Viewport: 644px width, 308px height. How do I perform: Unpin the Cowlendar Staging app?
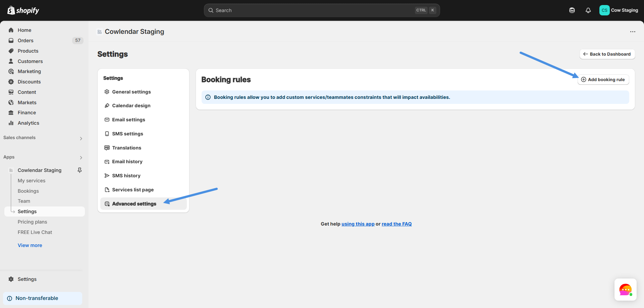79,170
